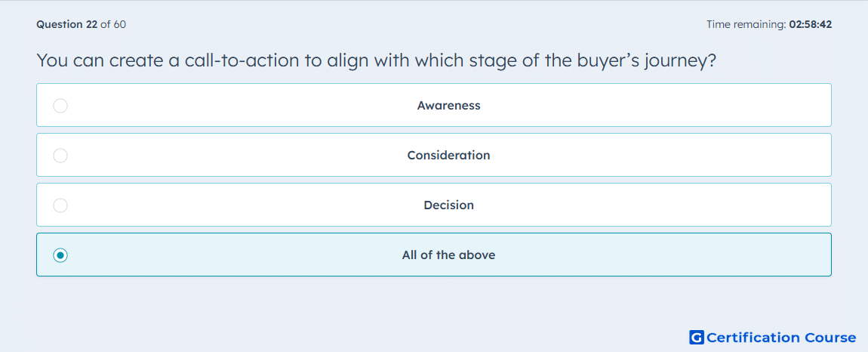Image resolution: width=868 pixels, height=352 pixels.
Task: Click the 'of 60' question count
Action: 113,24
